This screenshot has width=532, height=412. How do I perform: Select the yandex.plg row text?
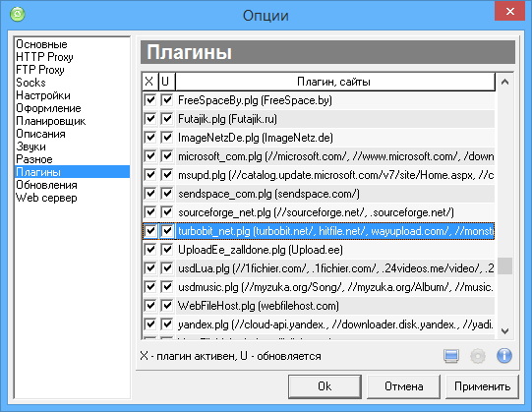[335, 324]
